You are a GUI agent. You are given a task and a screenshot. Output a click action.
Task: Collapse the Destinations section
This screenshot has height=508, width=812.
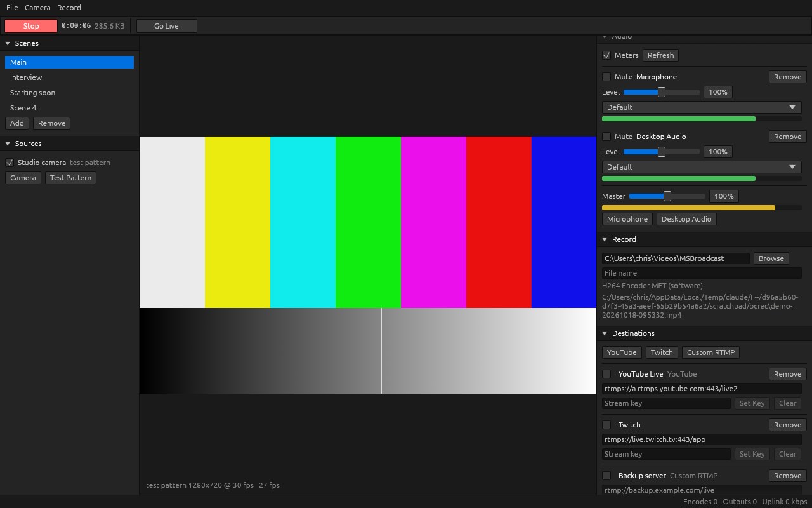605,333
